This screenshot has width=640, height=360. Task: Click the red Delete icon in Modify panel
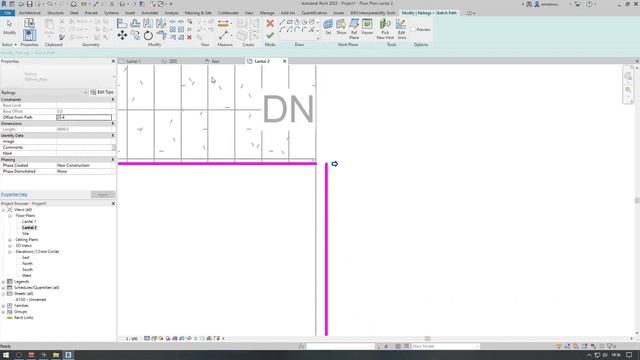pyautogui.click(x=189, y=37)
